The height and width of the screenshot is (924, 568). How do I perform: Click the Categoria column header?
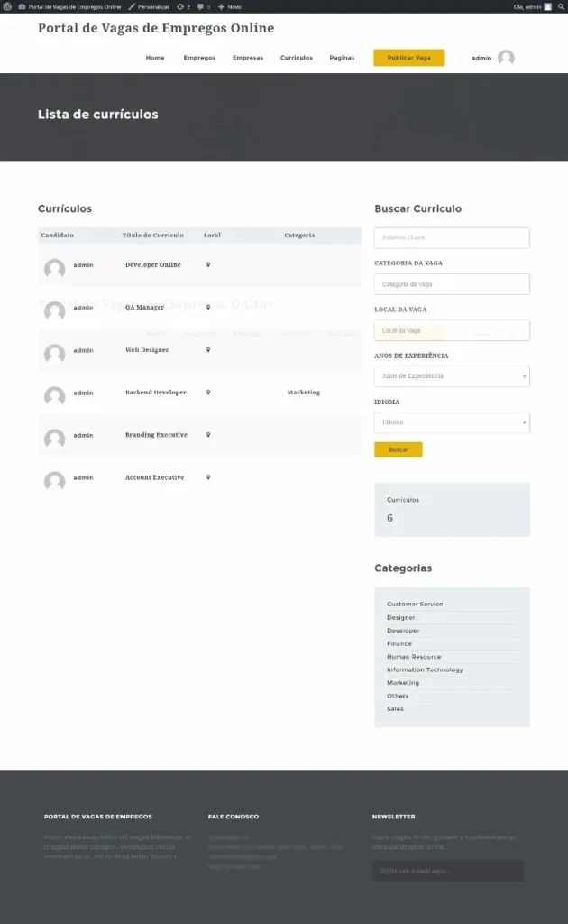coord(299,236)
